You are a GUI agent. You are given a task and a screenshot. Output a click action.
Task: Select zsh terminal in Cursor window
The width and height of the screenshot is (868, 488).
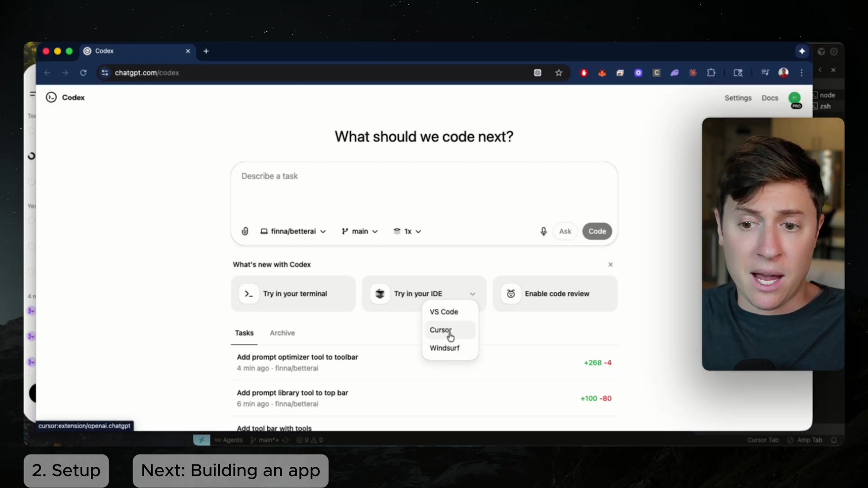coord(821,106)
